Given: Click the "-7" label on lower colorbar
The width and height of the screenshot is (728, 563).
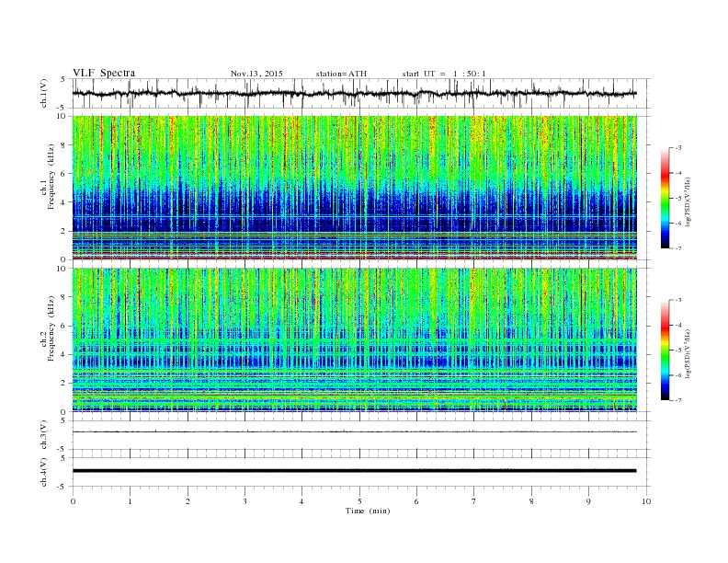Looking at the screenshot, I should click(x=678, y=400).
